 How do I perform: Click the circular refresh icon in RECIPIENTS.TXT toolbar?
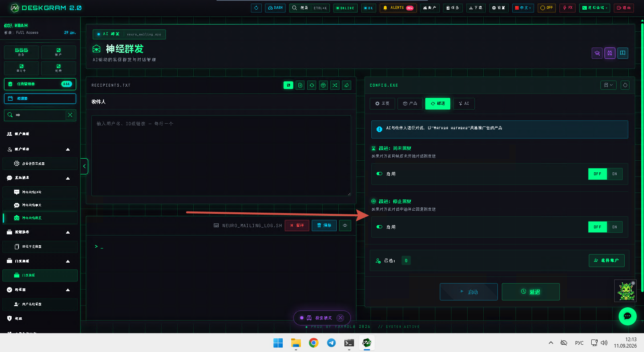click(312, 85)
